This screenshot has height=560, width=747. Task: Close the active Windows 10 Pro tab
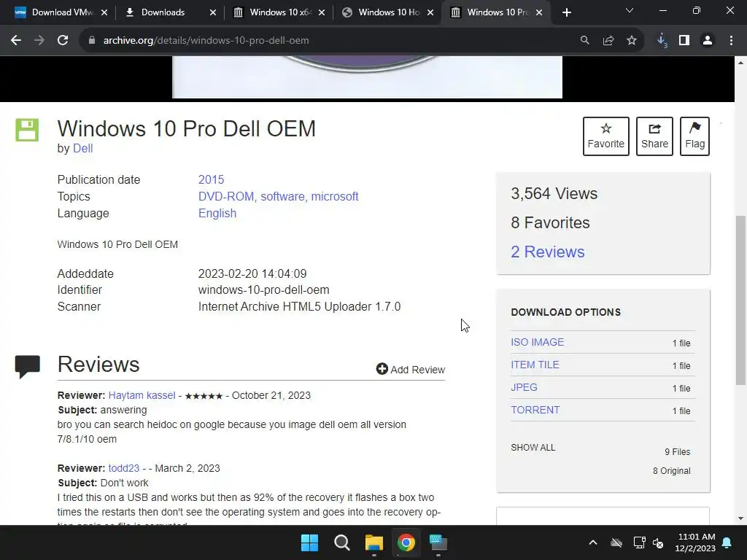tap(539, 12)
